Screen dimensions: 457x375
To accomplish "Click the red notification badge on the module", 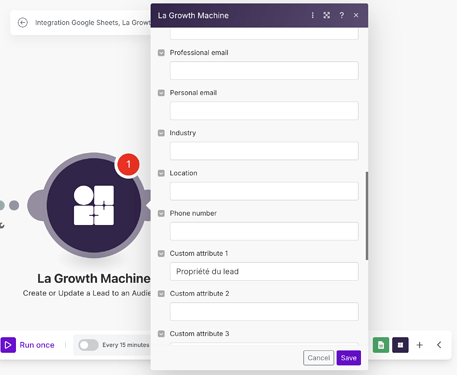I will (128, 164).
